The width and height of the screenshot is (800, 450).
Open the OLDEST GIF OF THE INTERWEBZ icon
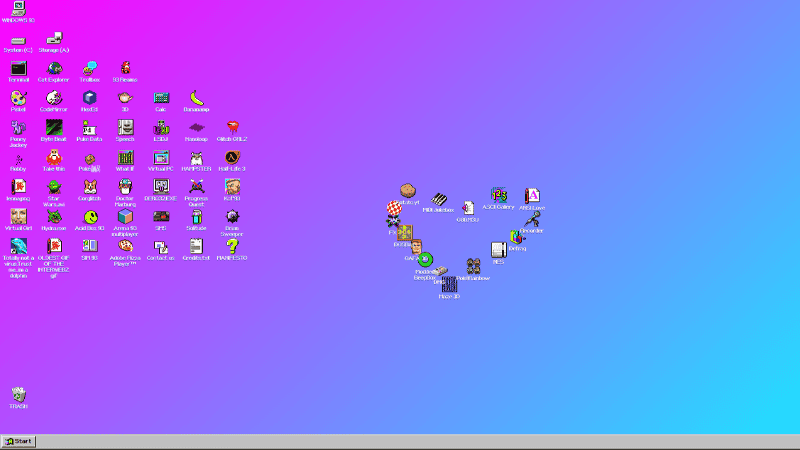pos(54,246)
